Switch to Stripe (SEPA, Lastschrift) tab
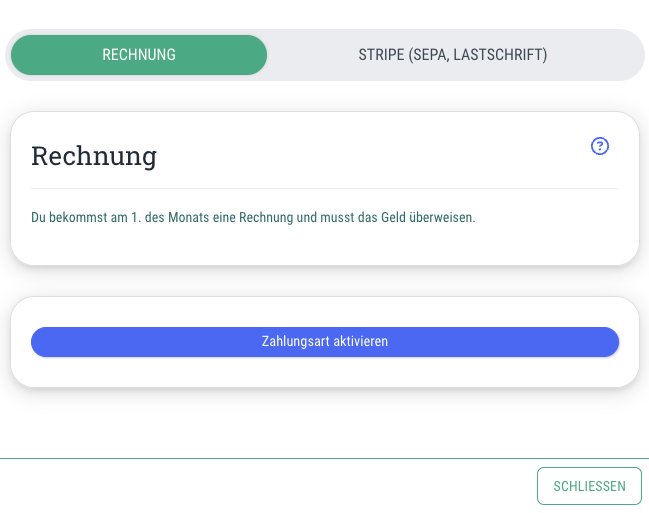The height and width of the screenshot is (513, 649). 452,55
